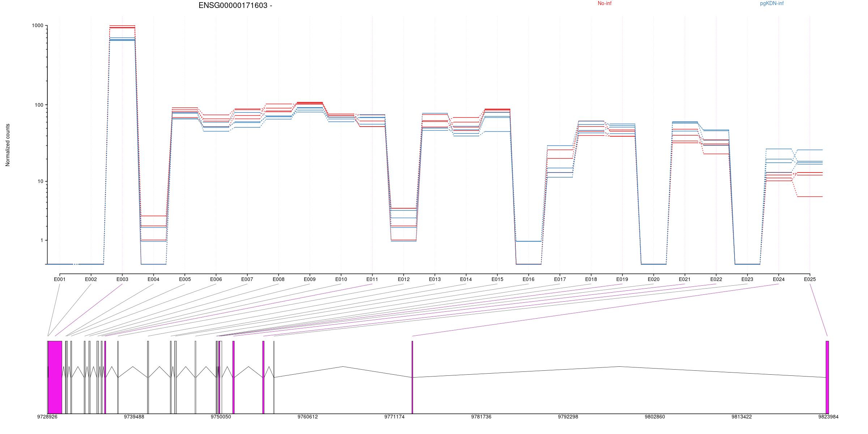Click exon label E003
This screenshot has height=434, width=868.
[x=122, y=279]
